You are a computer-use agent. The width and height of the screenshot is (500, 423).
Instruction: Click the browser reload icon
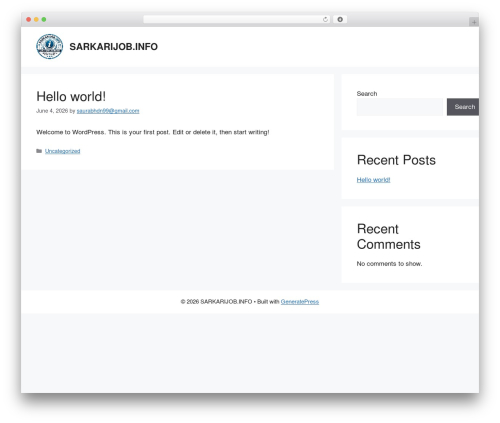[x=325, y=20]
